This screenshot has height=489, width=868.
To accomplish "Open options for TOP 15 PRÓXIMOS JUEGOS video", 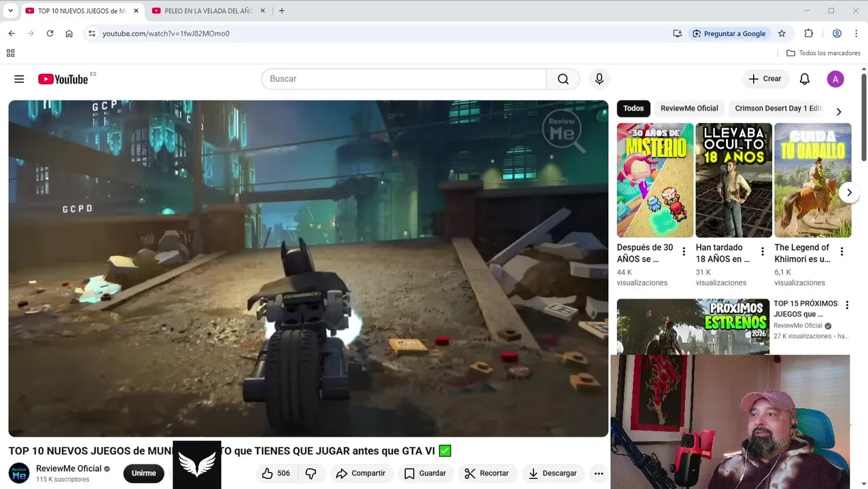I will point(847,306).
